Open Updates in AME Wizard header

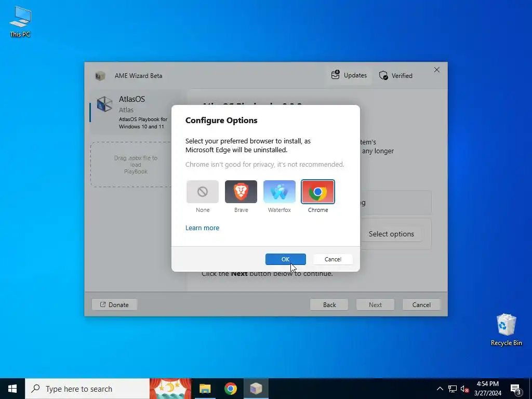tap(349, 75)
